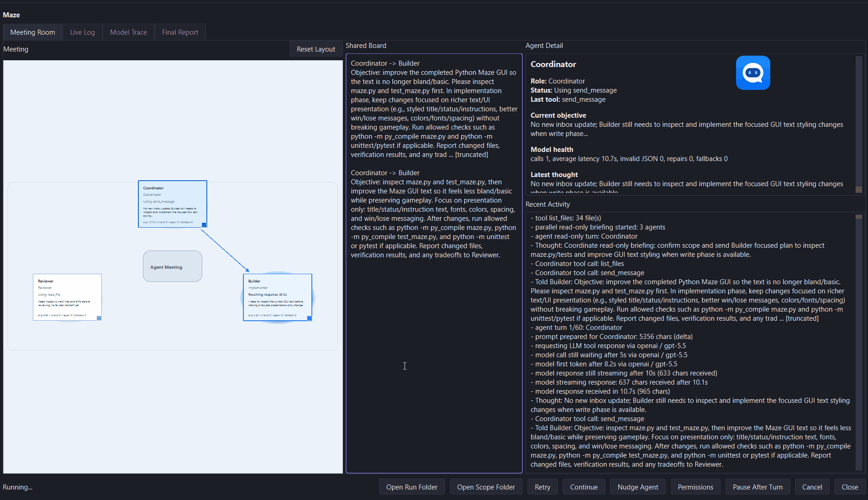Viewport: 868px width, 500px height.
Task: Open the Live Log tab
Action: pyautogui.click(x=83, y=32)
